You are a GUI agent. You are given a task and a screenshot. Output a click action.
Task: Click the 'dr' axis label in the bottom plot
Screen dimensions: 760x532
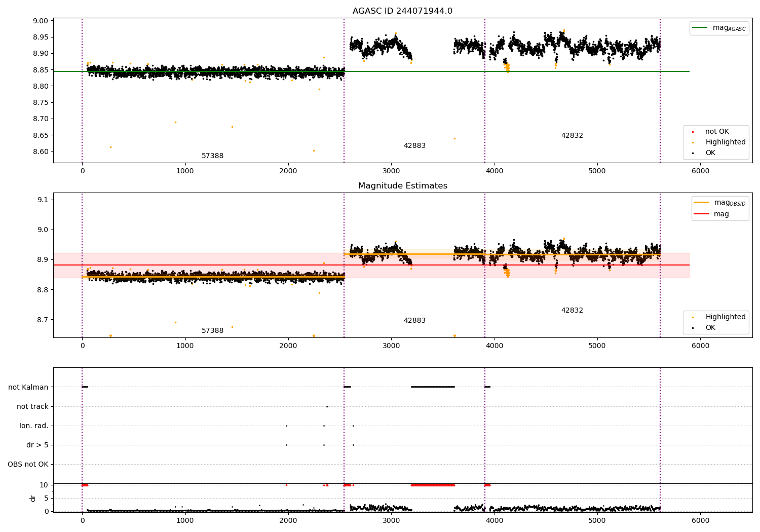click(x=33, y=498)
